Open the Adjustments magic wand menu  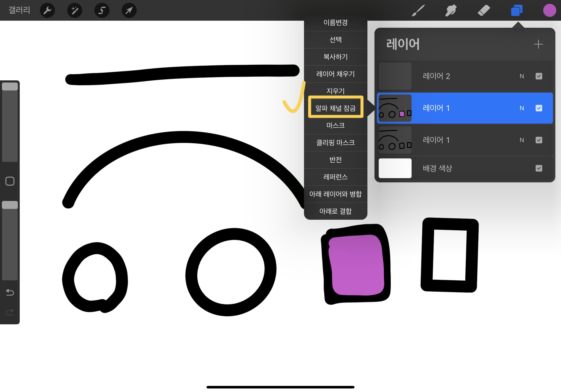click(74, 11)
